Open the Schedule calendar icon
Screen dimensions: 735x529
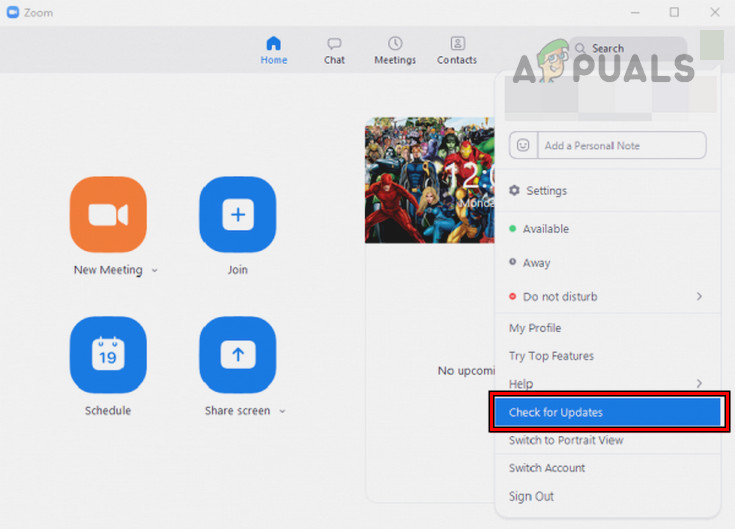coord(108,355)
